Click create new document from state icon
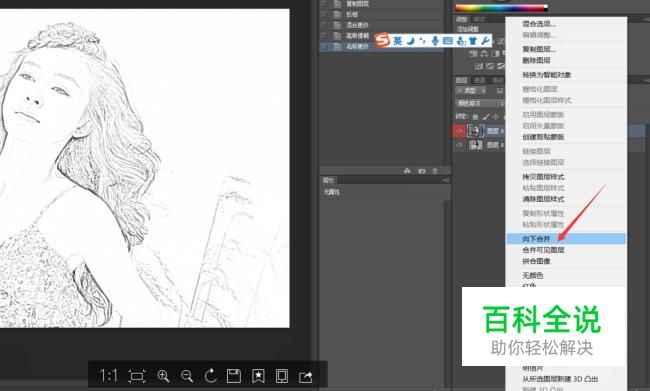This screenshot has height=391, width=650. (407, 171)
